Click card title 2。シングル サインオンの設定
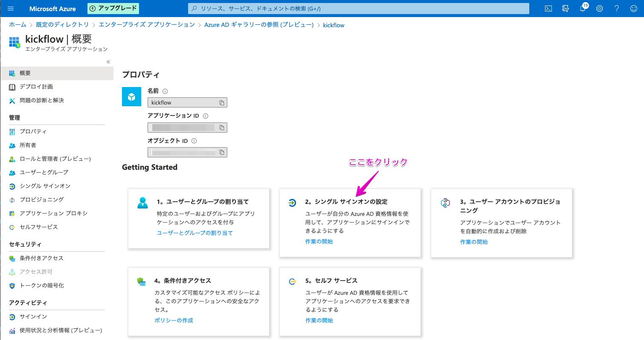Image resolution: width=644 pixels, height=340 pixels. pyautogui.click(x=346, y=202)
